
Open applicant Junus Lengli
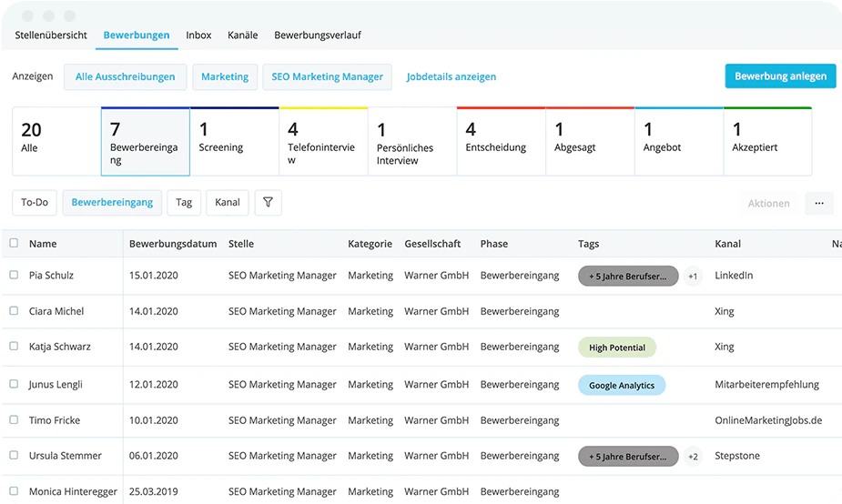coord(56,384)
